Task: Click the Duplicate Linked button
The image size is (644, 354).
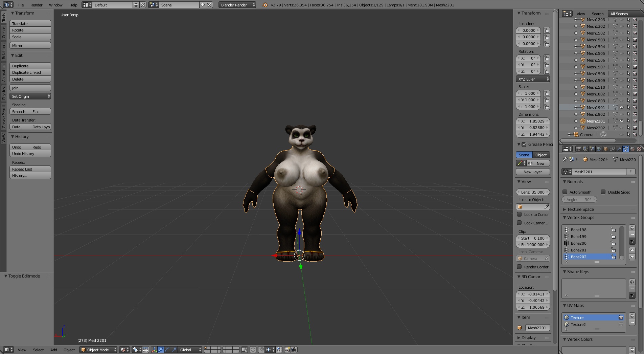Action: [30, 72]
